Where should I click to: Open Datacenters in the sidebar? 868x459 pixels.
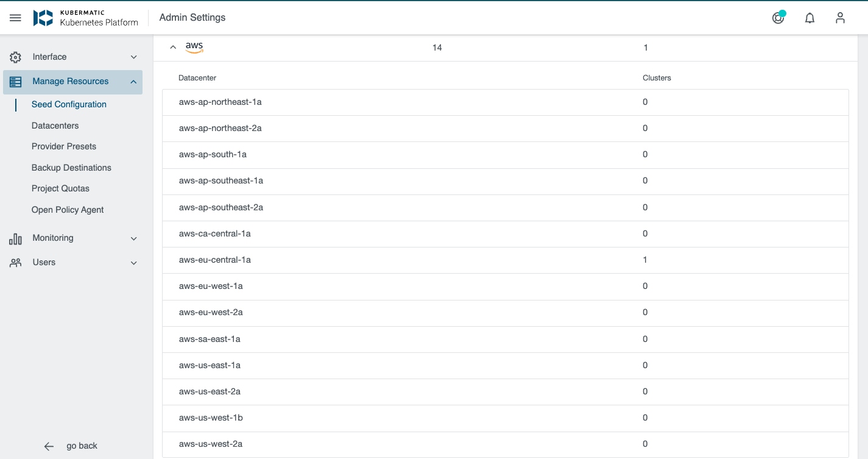55,126
